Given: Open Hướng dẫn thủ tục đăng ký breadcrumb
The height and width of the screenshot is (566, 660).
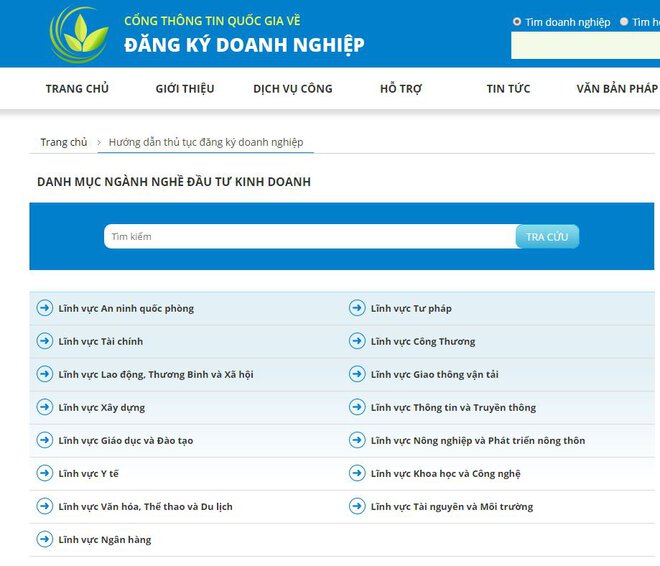Looking at the screenshot, I should (206, 142).
